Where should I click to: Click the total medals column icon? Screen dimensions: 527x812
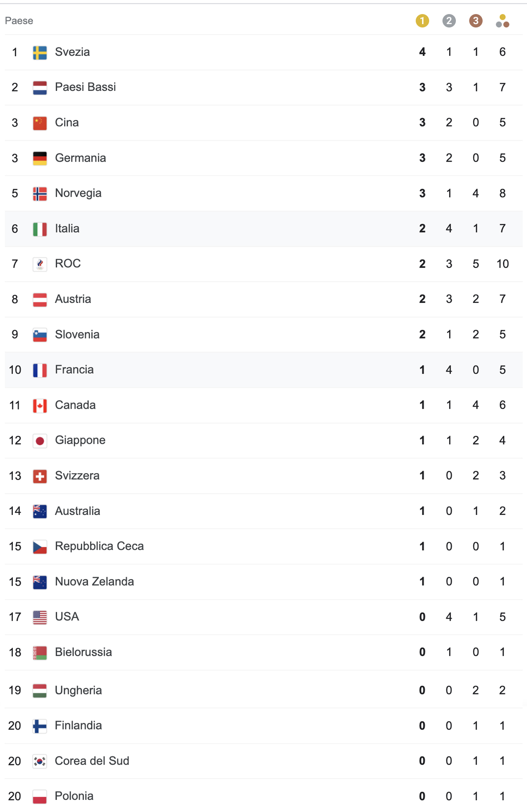502,21
